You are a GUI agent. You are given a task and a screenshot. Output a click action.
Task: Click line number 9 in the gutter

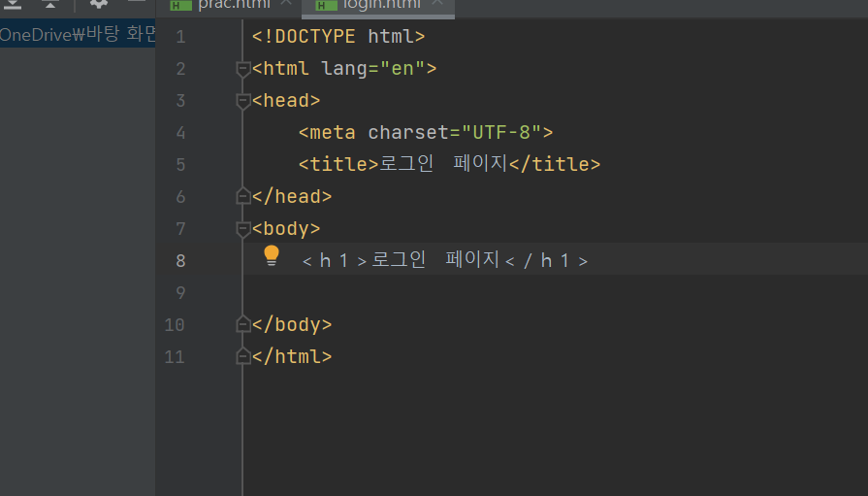click(x=180, y=292)
